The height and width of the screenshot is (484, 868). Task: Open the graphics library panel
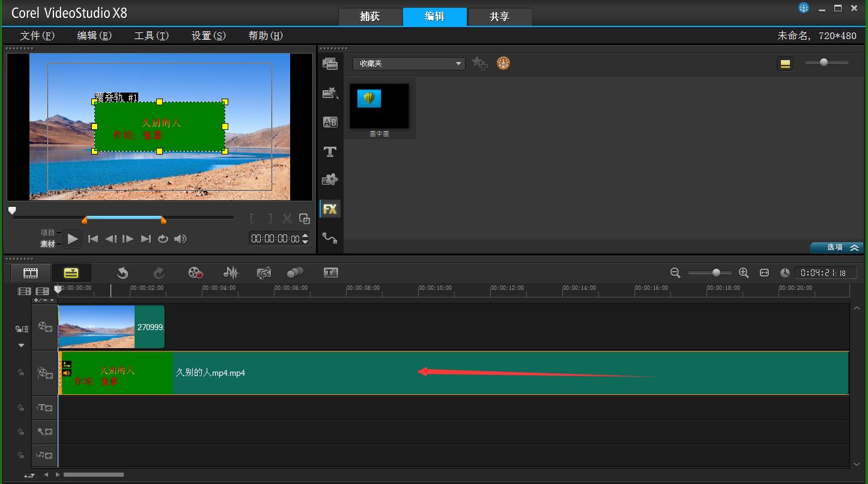[330, 179]
